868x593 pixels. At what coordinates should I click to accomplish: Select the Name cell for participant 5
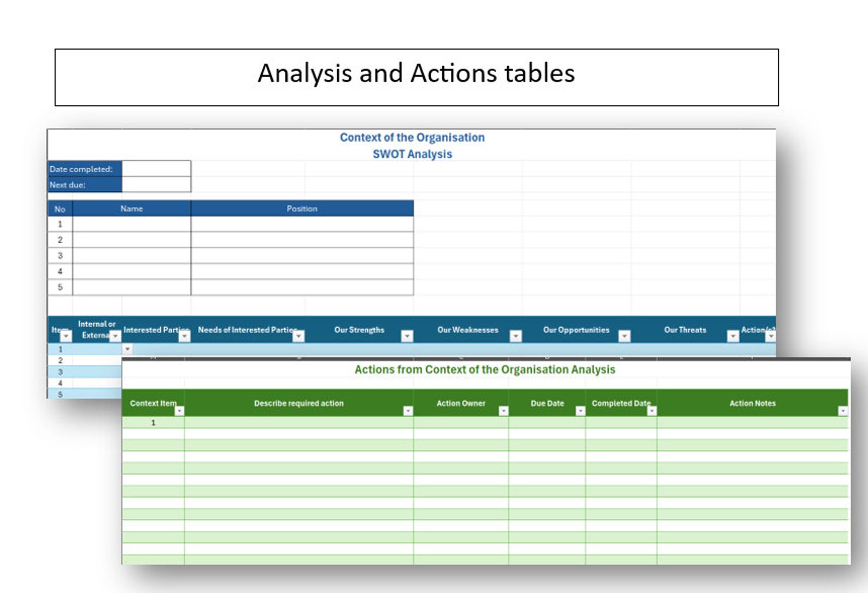pyautogui.click(x=132, y=287)
